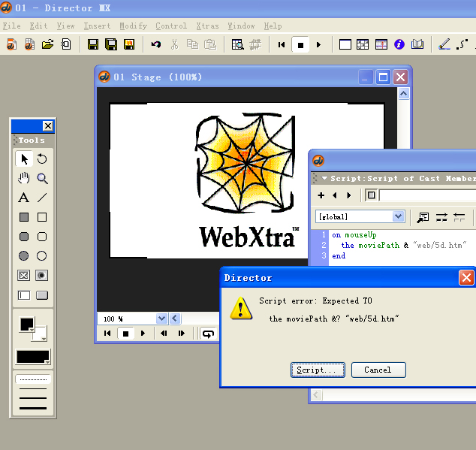Select the unfilled Ellipse tool
This screenshot has height=450, width=476.
(x=42, y=256)
